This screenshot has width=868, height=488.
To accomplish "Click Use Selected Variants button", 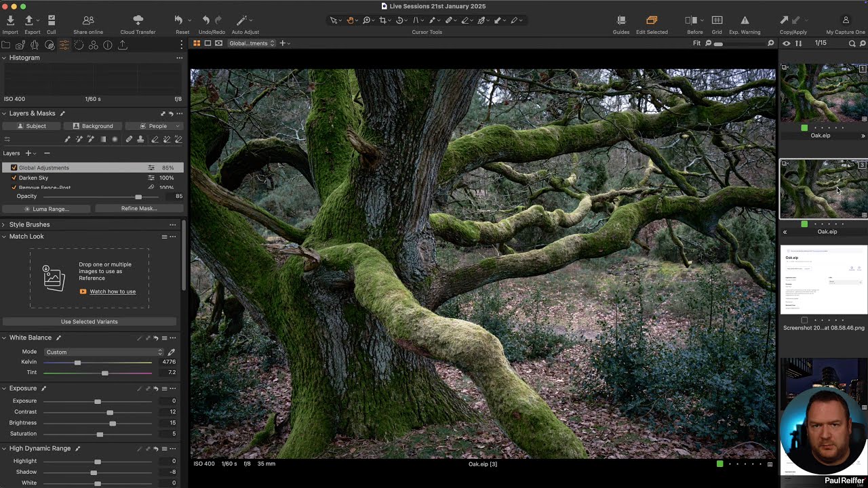I will (x=90, y=322).
